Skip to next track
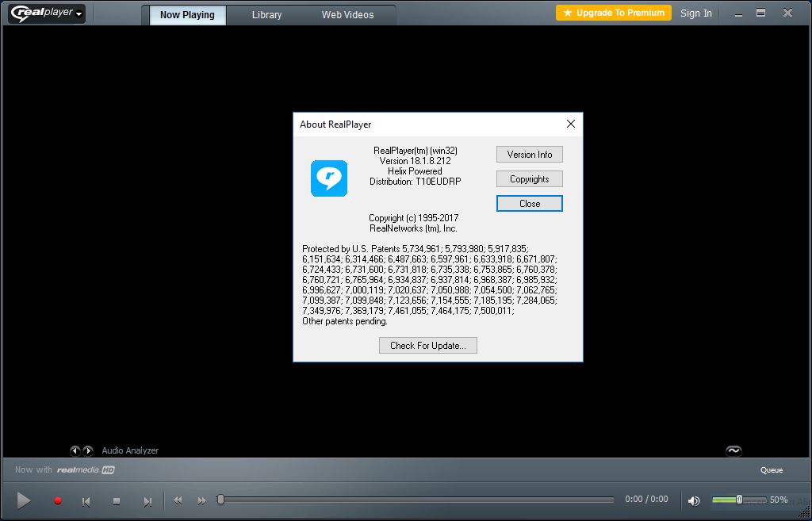The image size is (812, 521). [147, 501]
